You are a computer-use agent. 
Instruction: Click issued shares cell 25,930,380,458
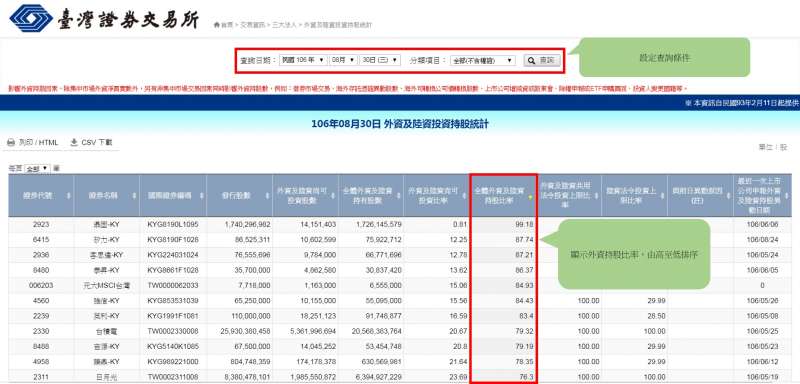(239, 331)
